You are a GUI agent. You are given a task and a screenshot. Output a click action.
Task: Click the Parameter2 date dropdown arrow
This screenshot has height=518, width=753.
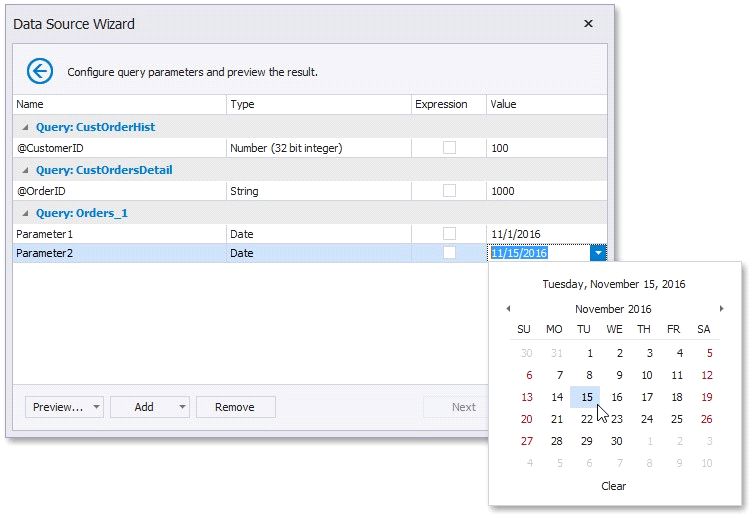[597, 254]
